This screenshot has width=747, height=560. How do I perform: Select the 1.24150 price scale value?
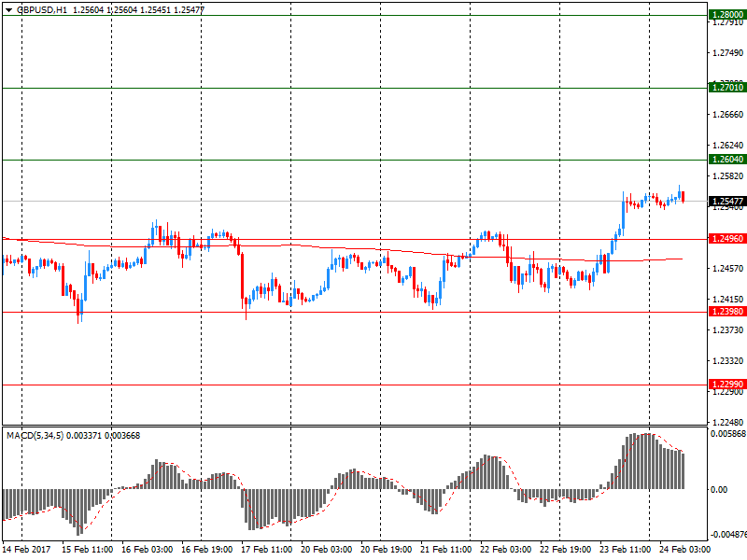point(727,300)
